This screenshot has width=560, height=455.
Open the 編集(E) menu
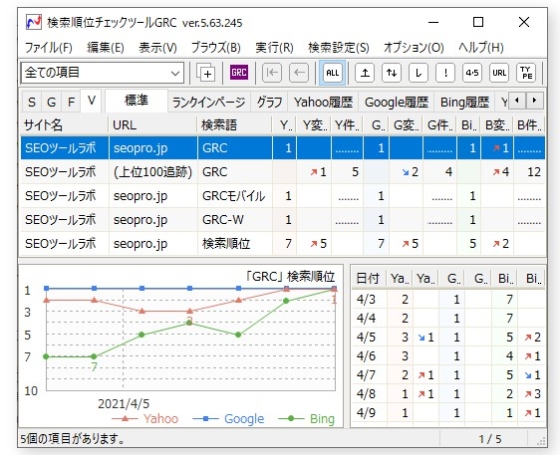(x=105, y=48)
